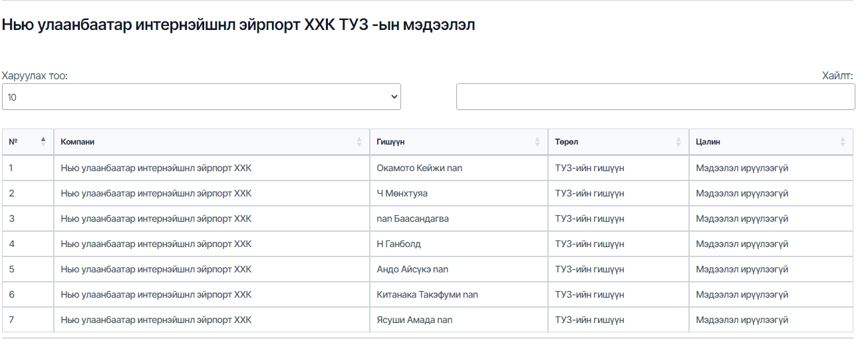The height and width of the screenshot is (349, 868).
Task: Click the sort arrows in Цалин column header
Action: tap(843, 142)
